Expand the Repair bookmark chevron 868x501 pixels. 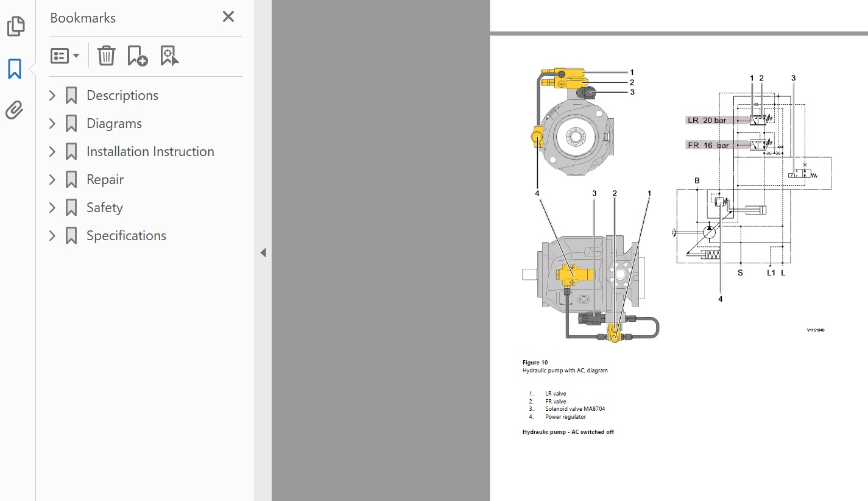pos(52,180)
